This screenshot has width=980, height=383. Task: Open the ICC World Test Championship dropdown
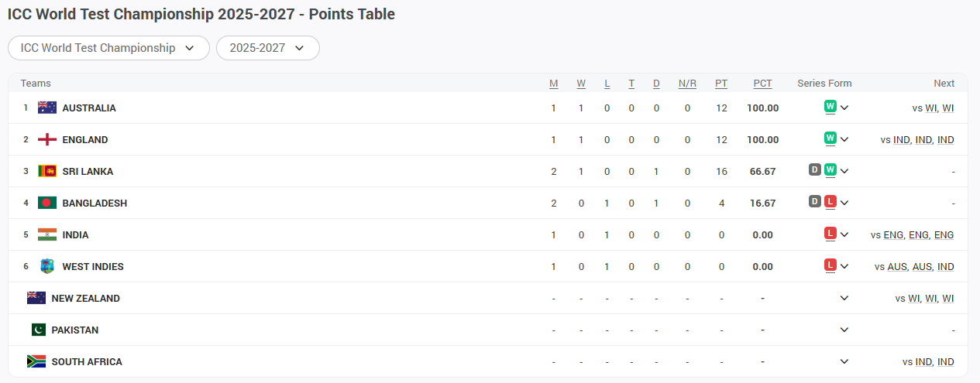pos(108,48)
